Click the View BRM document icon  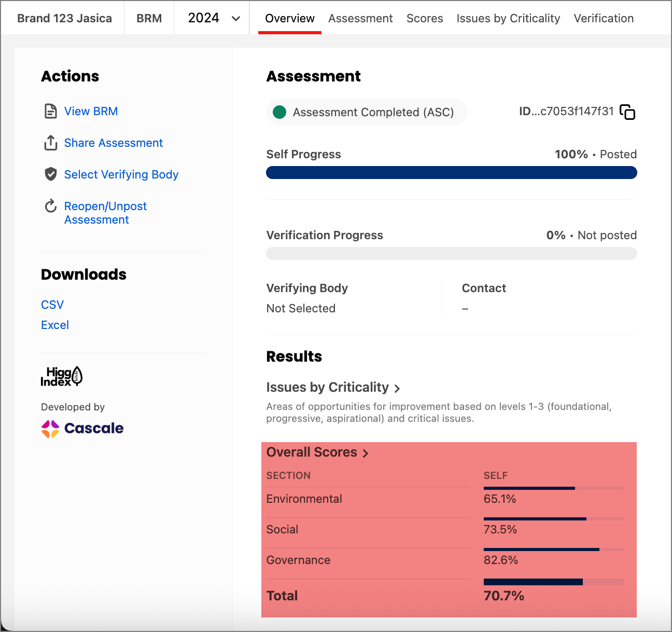(x=50, y=112)
